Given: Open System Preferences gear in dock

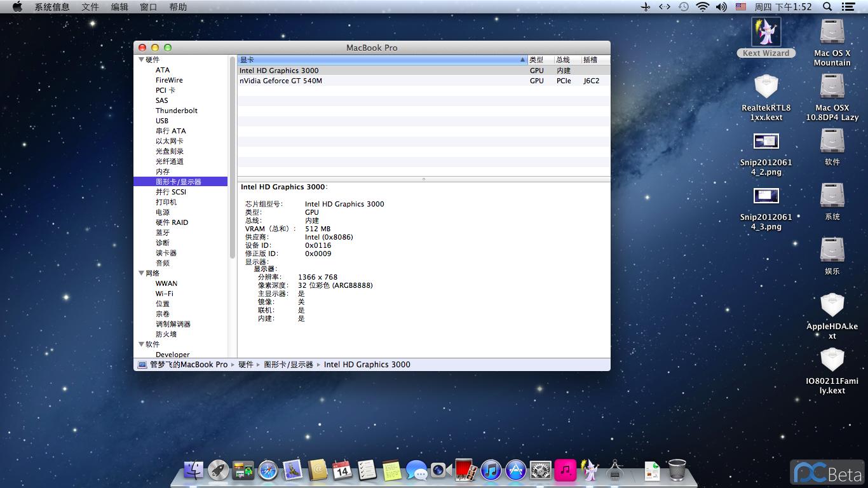Looking at the screenshot, I should (540, 470).
